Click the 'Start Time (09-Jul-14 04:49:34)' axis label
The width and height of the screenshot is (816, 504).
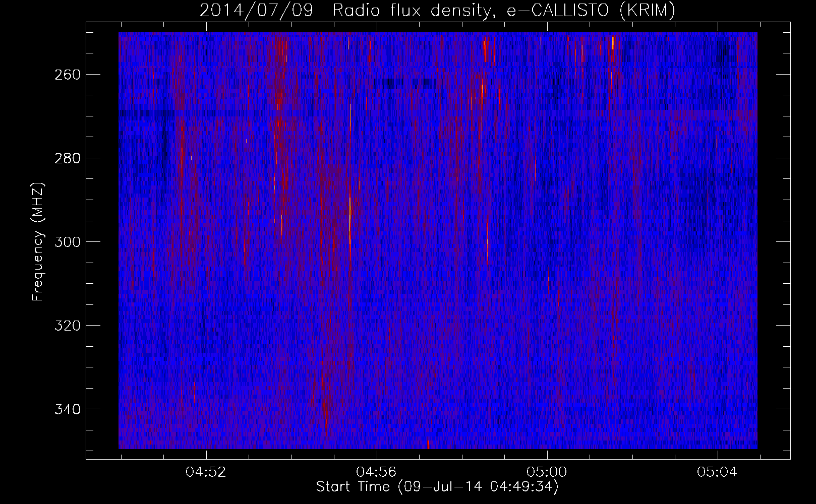click(x=437, y=487)
